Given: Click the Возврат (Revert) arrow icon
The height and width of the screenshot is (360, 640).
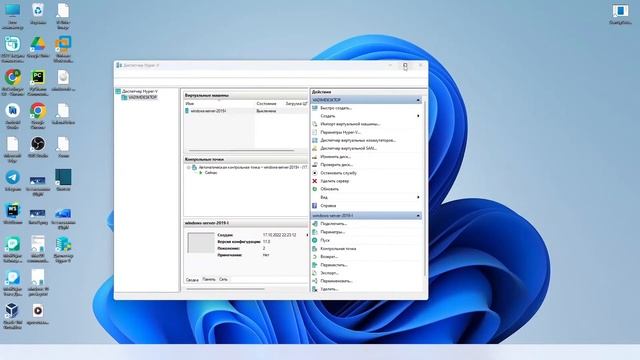Looking at the screenshot, I should coord(315,257).
